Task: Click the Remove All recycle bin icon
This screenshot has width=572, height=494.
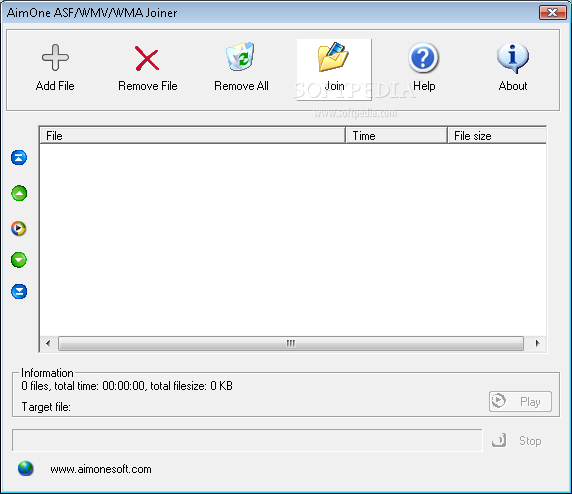Action: pyautogui.click(x=240, y=56)
